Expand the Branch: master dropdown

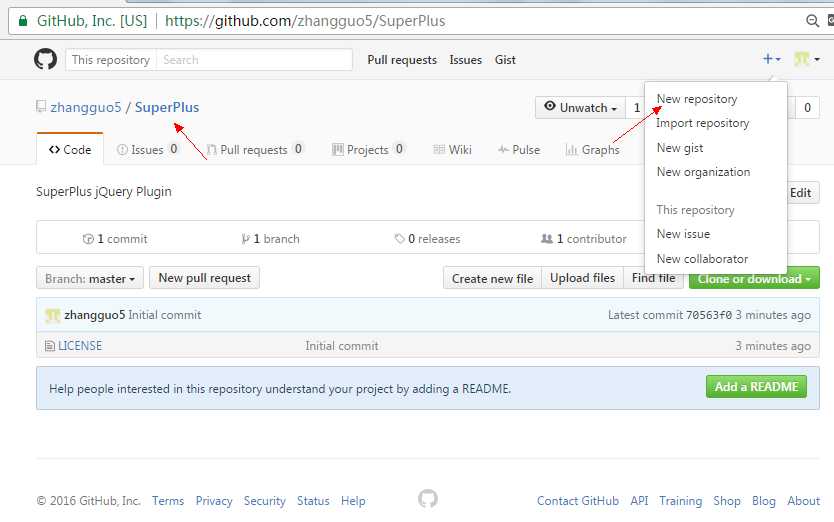[90, 278]
